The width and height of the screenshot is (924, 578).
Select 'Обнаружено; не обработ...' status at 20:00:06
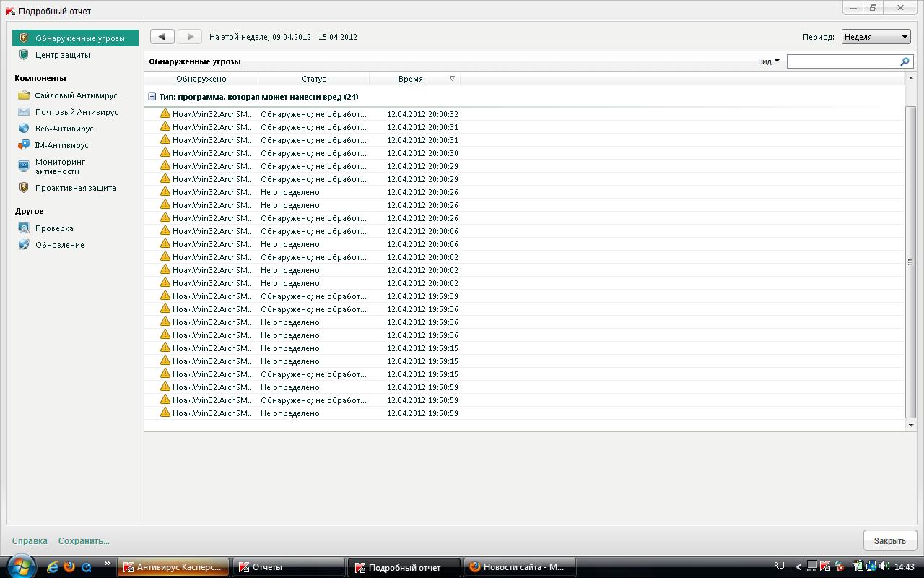tap(313, 231)
